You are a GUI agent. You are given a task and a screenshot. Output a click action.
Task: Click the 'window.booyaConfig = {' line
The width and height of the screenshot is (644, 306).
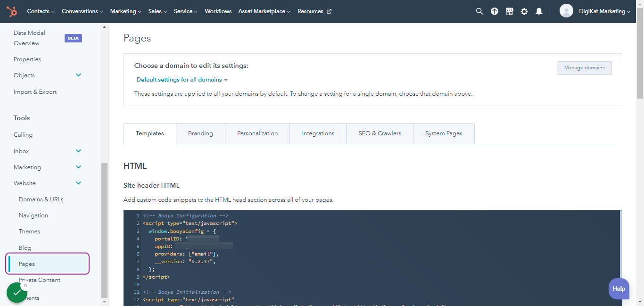pyautogui.click(x=182, y=231)
